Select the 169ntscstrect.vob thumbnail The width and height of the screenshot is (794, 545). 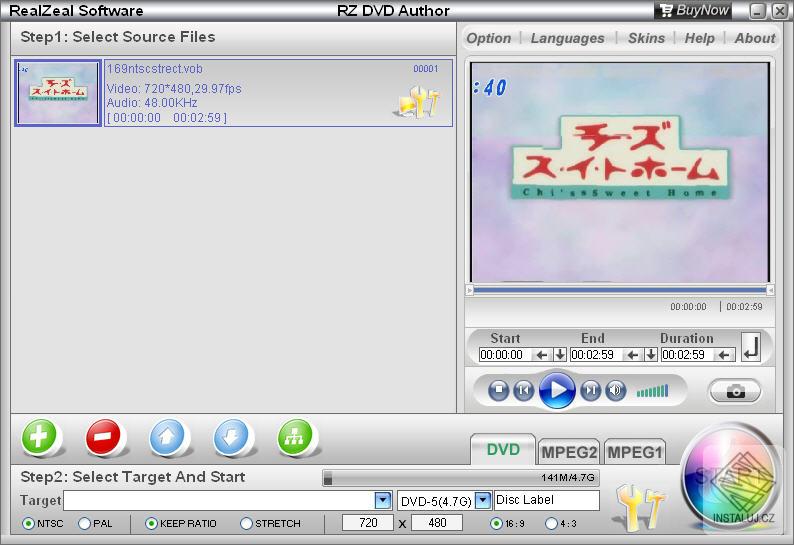58,93
